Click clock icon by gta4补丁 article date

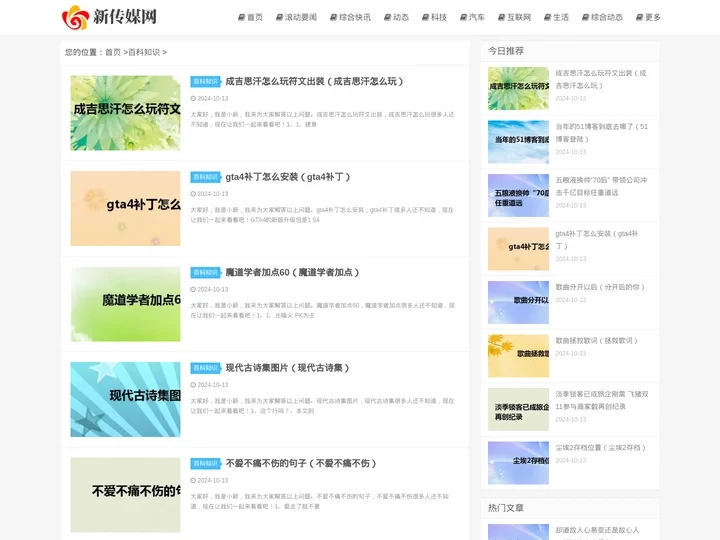(x=193, y=194)
